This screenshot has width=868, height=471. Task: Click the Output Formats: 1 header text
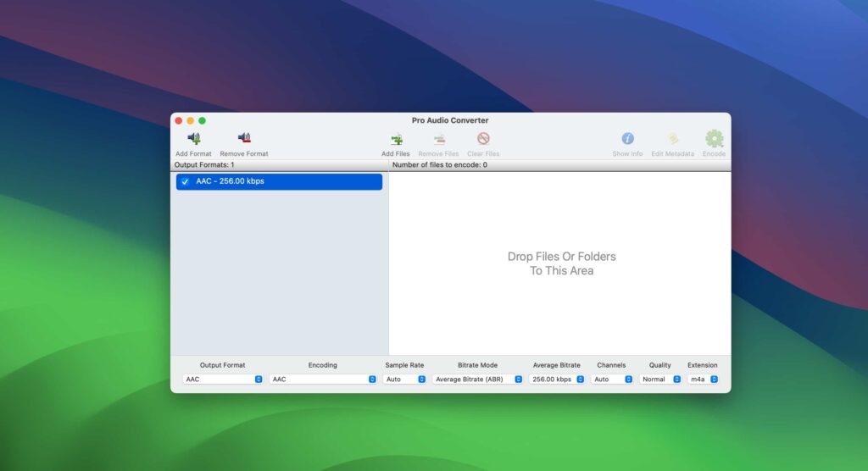[204, 165]
